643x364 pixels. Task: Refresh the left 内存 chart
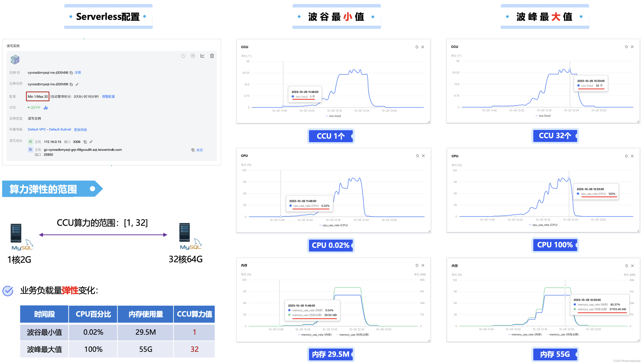[417, 265]
